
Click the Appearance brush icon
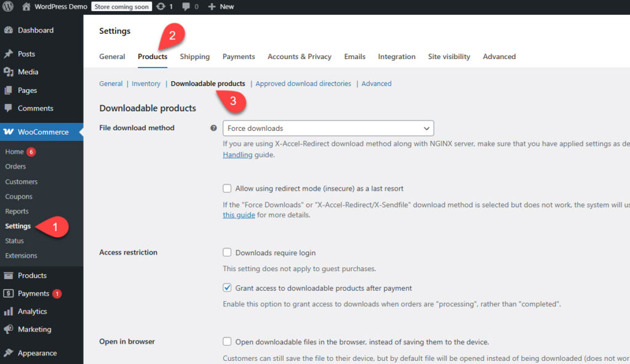[9, 353]
